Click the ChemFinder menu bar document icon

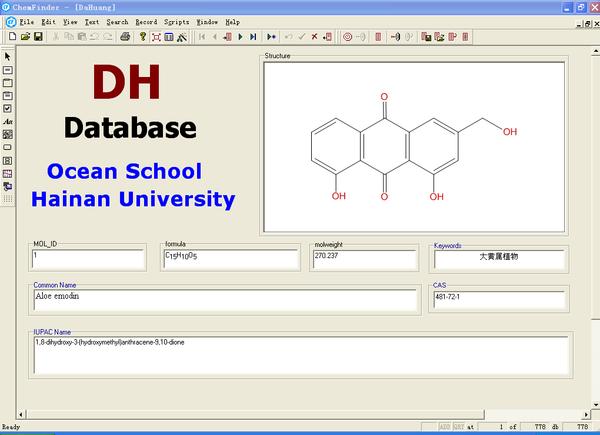[11, 22]
